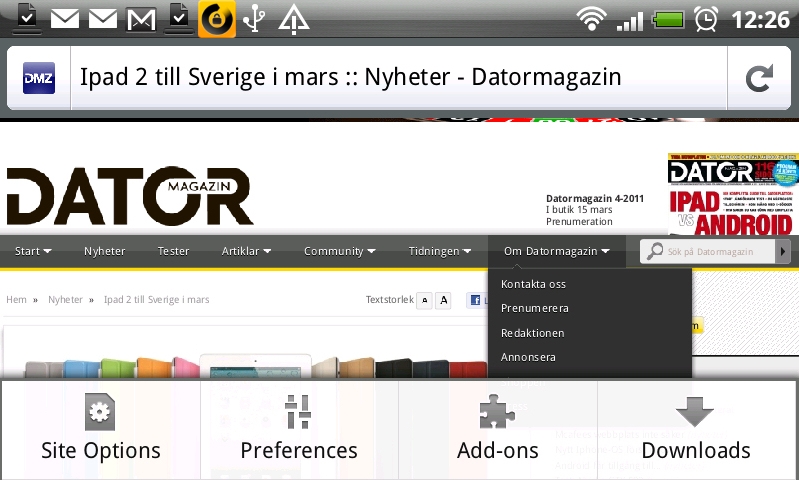This screenshot has width=799, height=480.
Task: Click the Hem breadcrumb link
Action: pyautogui.click(x=16, y=300)
